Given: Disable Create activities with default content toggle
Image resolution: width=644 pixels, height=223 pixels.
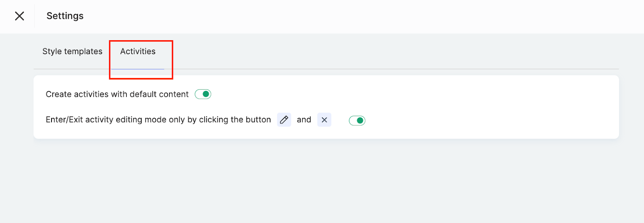Looking at the screenshot, I should click(203, 94).
